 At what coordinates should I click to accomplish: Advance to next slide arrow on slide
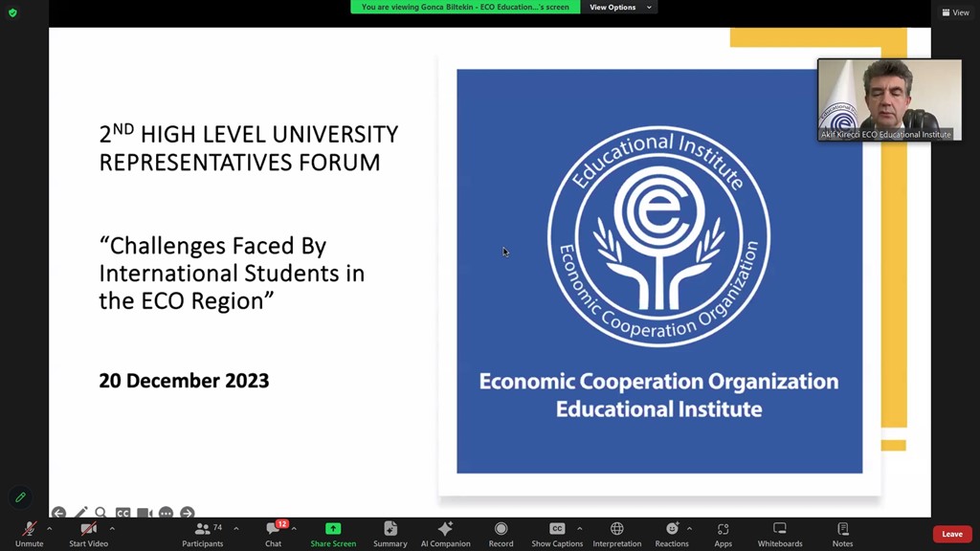coord(188,513)
